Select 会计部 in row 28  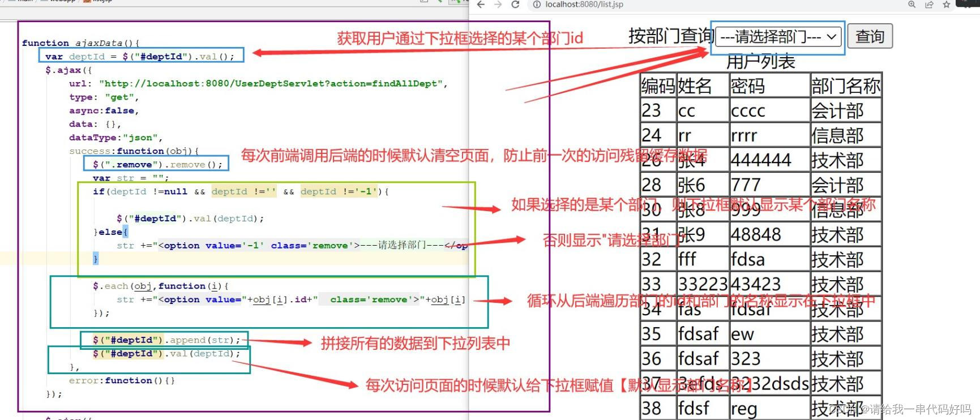[x=846, y=185]
